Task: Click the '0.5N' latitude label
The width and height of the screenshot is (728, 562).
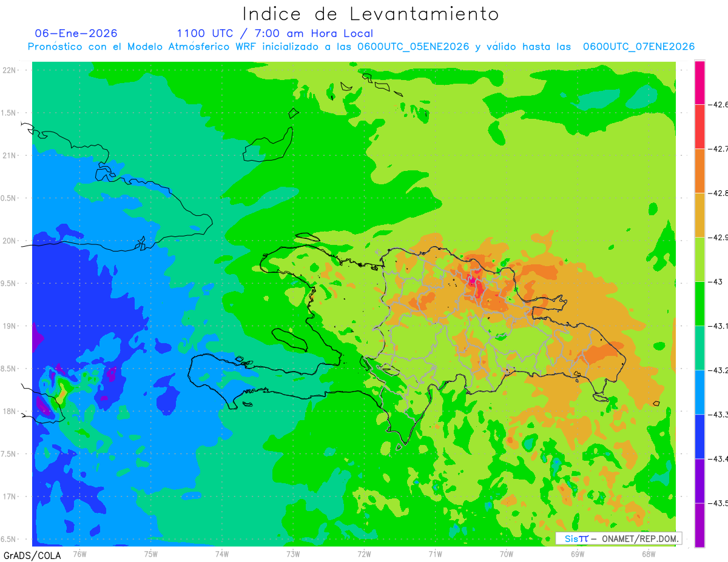Action: (9, 198)
